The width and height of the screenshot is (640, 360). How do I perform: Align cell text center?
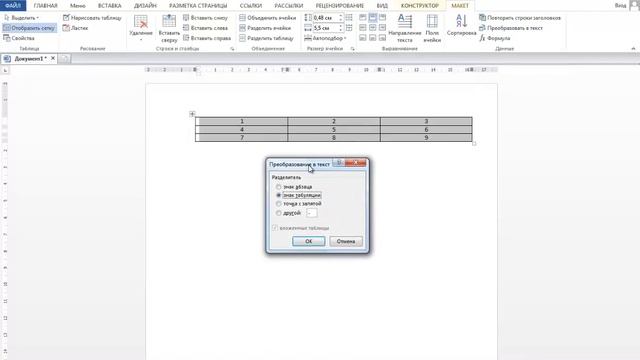pos(373,28)
